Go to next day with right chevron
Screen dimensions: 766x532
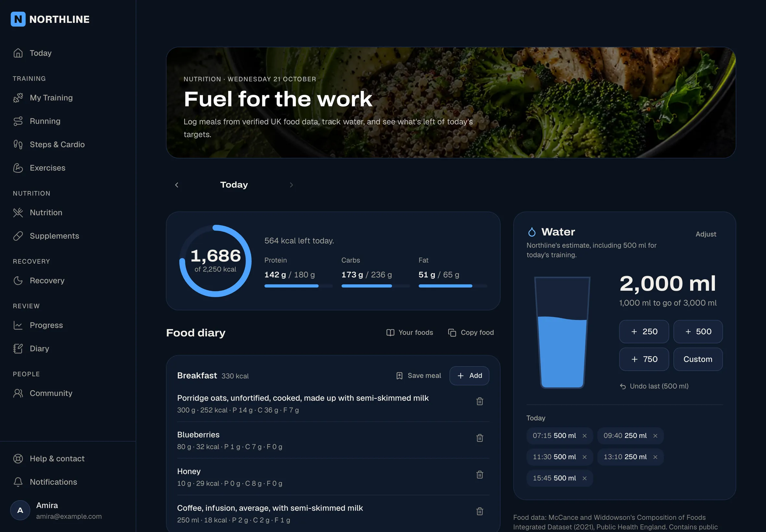point(291,185)
